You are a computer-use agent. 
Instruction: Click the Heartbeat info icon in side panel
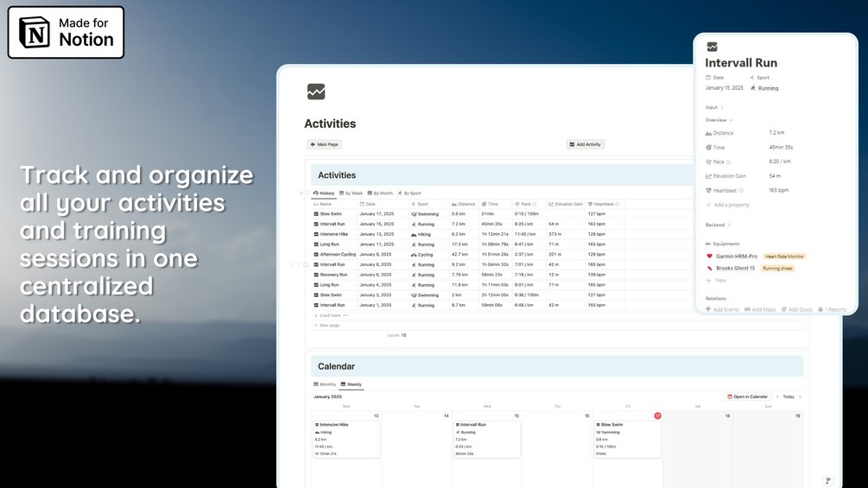coord(741,190)
